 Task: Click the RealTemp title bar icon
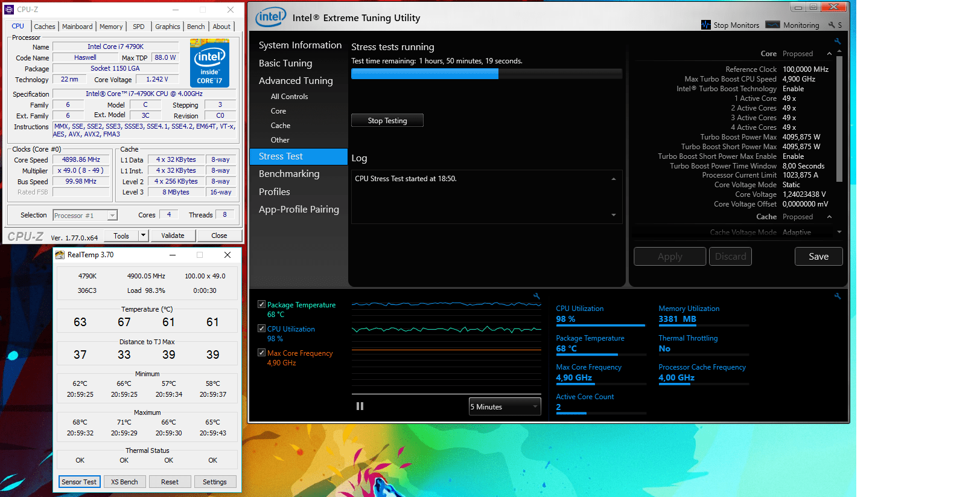coord(60,255)
